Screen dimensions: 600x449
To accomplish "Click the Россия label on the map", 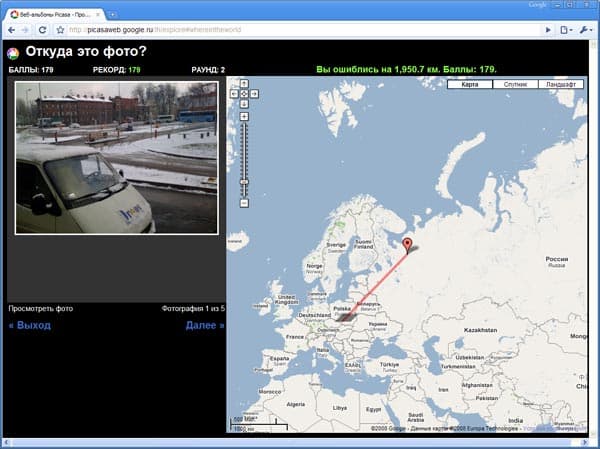I will click(557, 259).
